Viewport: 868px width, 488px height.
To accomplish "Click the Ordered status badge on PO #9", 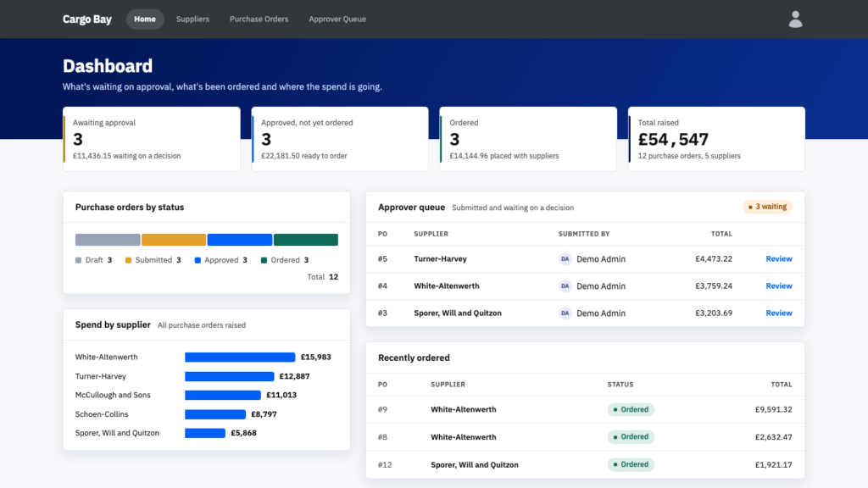I will (x=631, y=409).
